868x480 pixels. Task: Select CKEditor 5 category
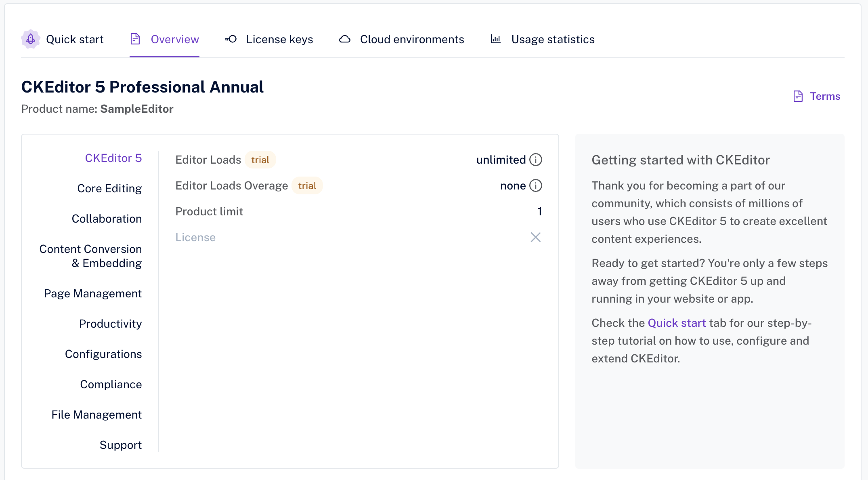[113, 158]
